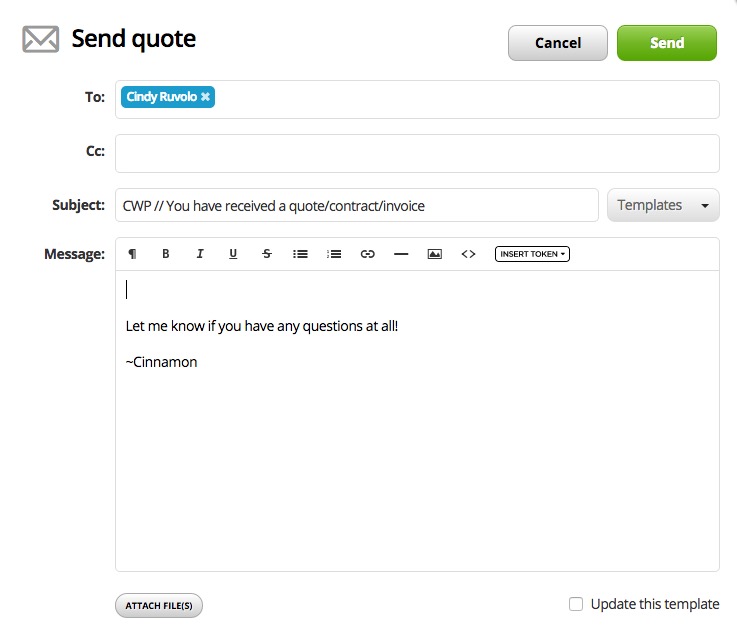
Task: Toggle underline formatting in message toolbar
Action: [233, 254]
